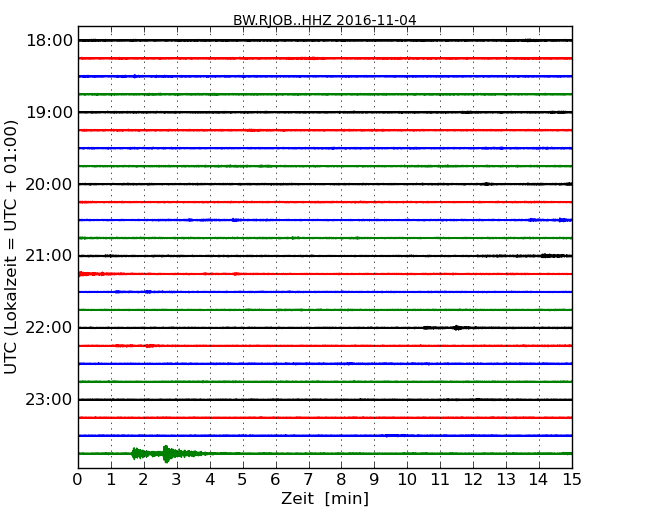Click x-axis tick label 11
The width and height of the screenshot is (650, 520).
(440, 479)
